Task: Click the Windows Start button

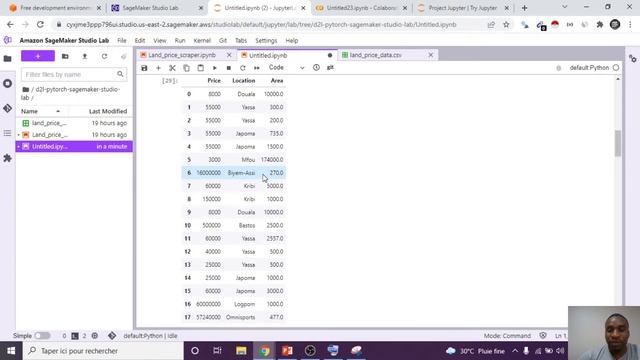Action: click(11, 351)
